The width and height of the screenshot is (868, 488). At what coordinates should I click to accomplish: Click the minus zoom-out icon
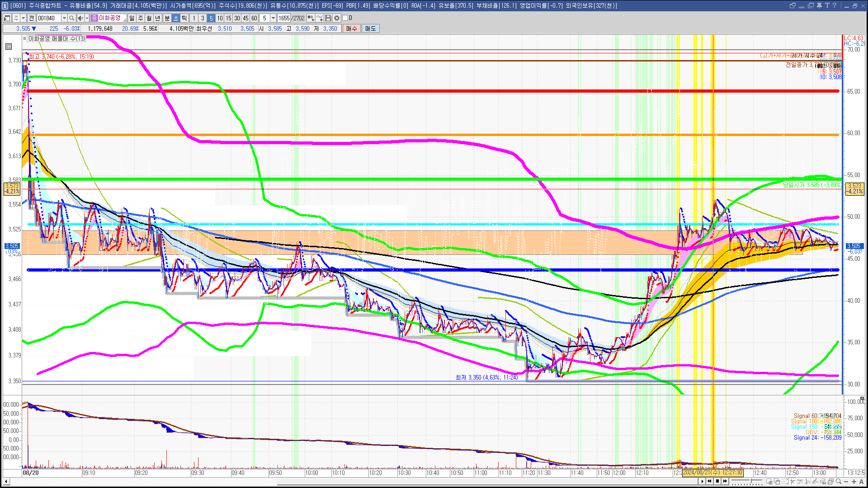(846, 482)
